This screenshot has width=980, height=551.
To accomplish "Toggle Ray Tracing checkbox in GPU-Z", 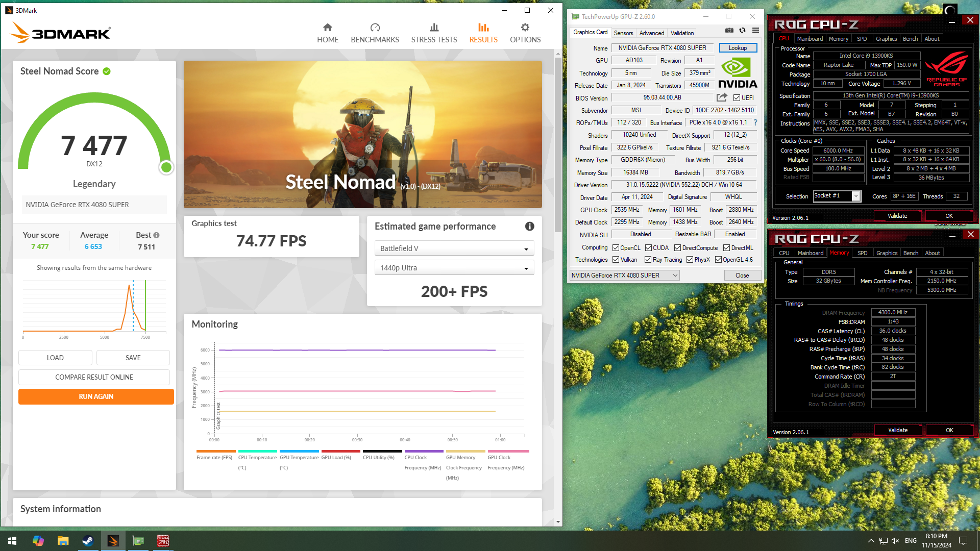I will pyautogui.click(x=648, y=260).
